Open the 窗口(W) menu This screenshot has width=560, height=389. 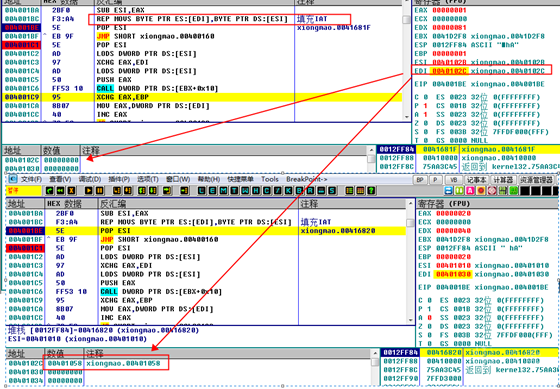[x=178, y=179]
